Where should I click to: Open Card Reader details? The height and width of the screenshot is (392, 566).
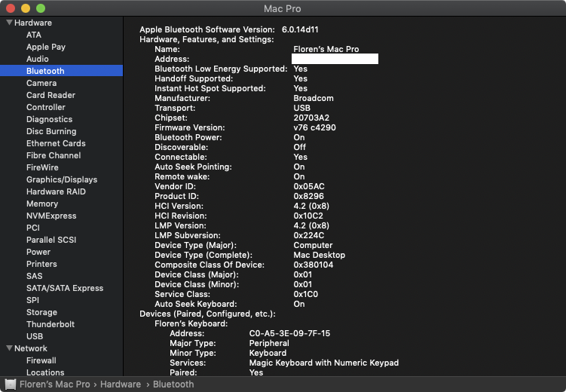pyautogui.click(x=51, y=95)
